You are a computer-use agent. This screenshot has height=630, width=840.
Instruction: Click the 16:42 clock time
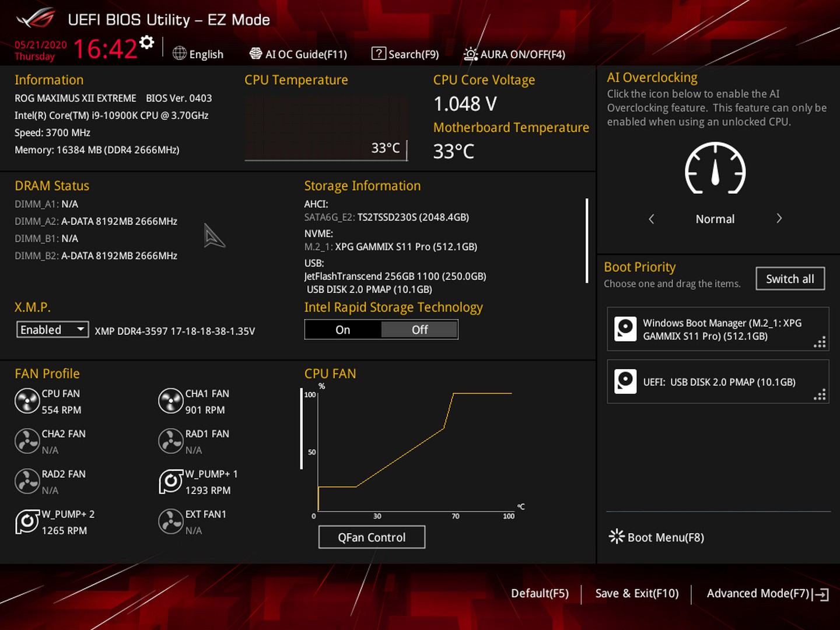tap(105, 49)
